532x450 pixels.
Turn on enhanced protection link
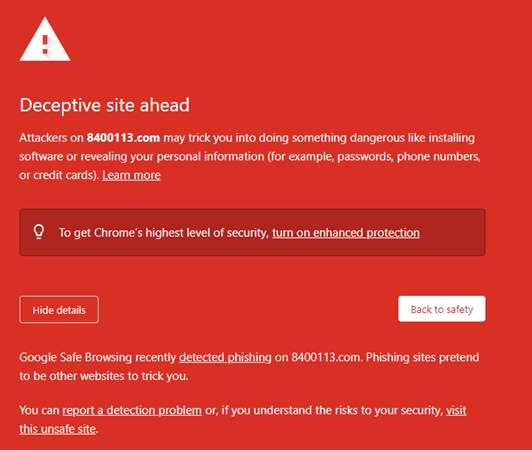(346, 233)
